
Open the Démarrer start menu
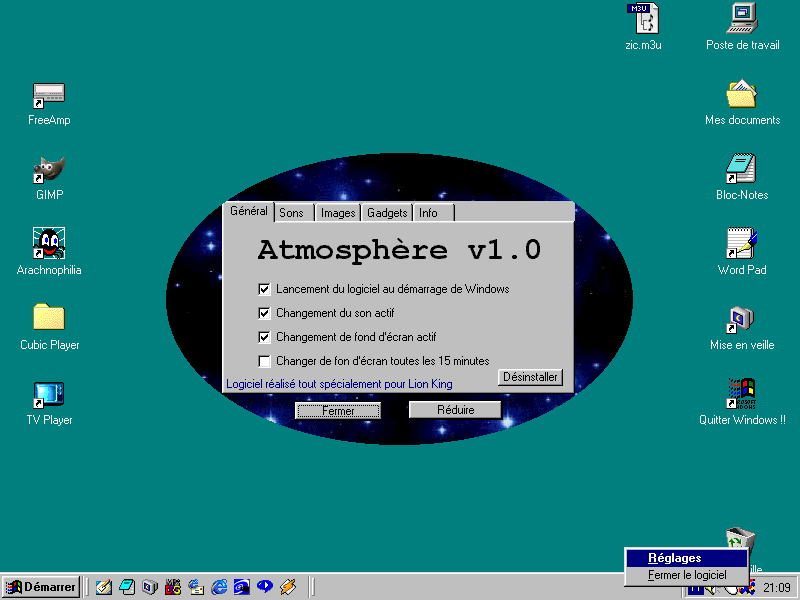click(x=41, y=587)
